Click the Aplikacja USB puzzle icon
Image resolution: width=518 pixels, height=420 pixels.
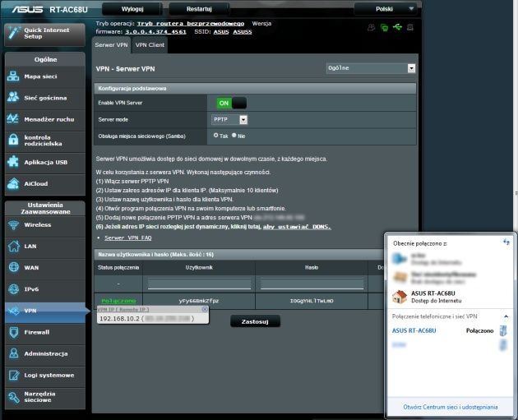13,162
